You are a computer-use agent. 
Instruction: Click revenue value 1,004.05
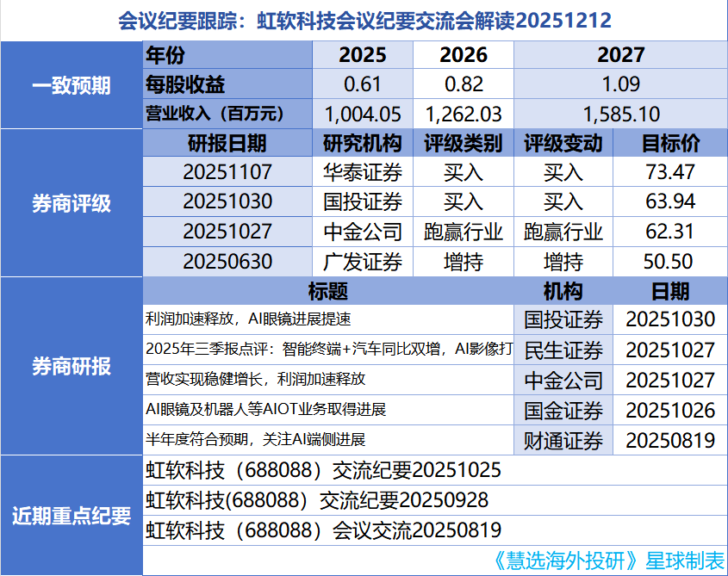(x=363, y=115)
